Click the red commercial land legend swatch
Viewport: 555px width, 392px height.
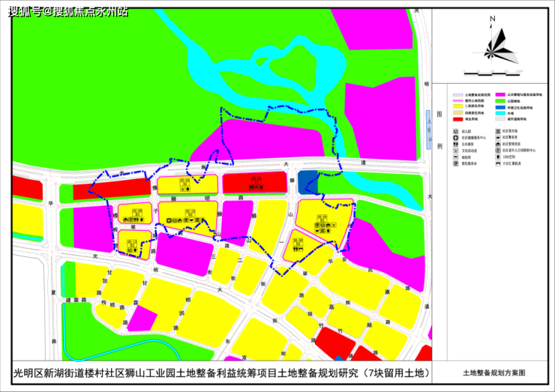[x=458, y=119]
